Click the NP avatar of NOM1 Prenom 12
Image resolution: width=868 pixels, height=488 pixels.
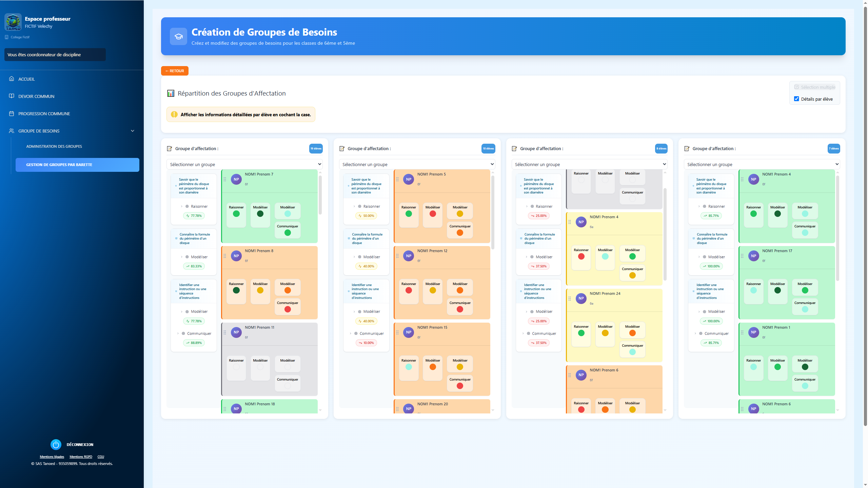tap(409, 256)
